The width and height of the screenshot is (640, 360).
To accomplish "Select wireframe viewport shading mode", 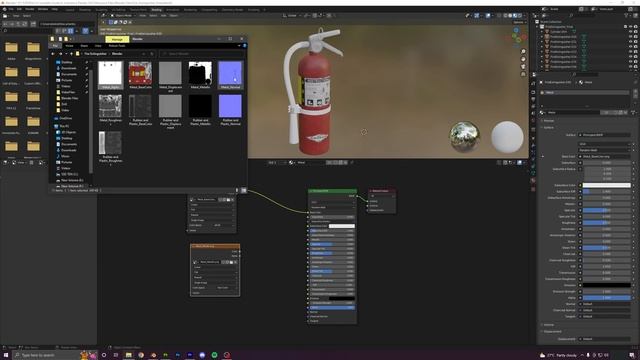I will tap(505, 16).
